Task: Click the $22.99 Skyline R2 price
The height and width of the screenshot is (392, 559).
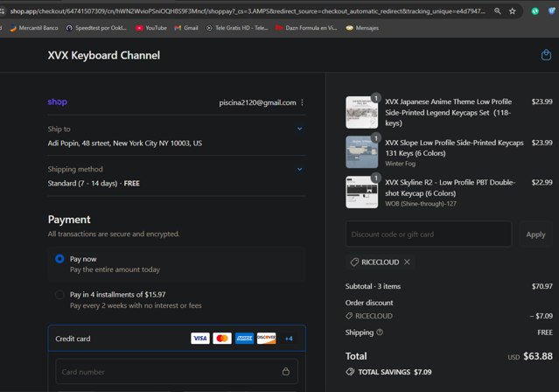Action: [542, 182]
